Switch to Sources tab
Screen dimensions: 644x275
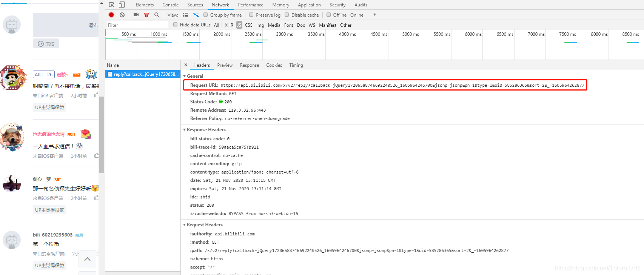pos(195,5)
